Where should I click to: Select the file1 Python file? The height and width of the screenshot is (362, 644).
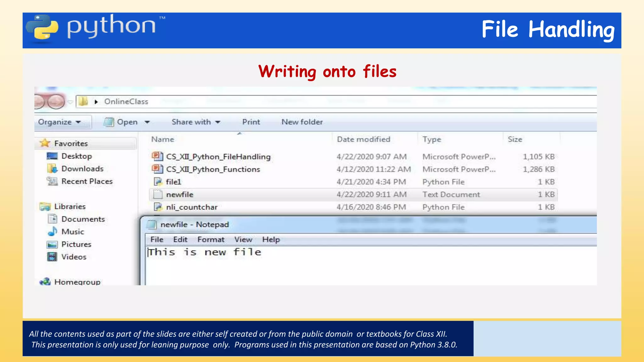174,182
